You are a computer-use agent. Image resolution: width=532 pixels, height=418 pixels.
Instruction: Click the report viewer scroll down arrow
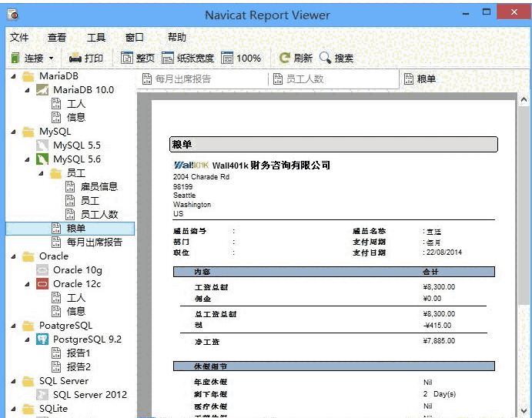[x=524, y=411]
